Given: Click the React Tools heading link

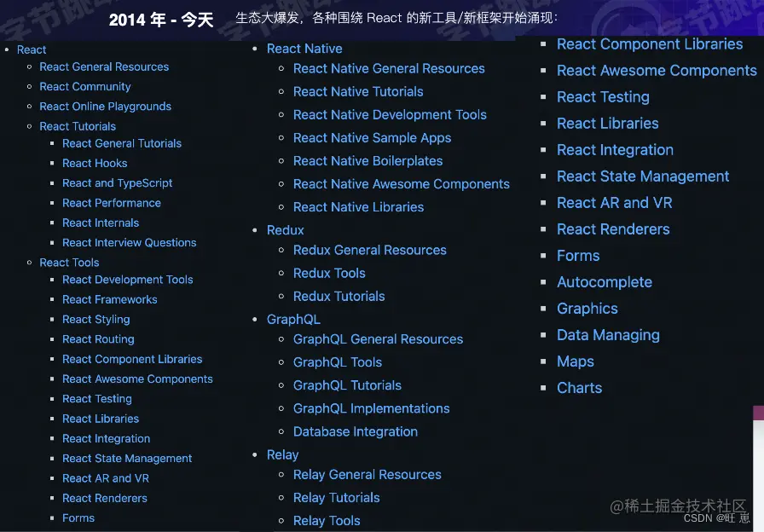Looking at the screenshot, I should tap(69, 263).
